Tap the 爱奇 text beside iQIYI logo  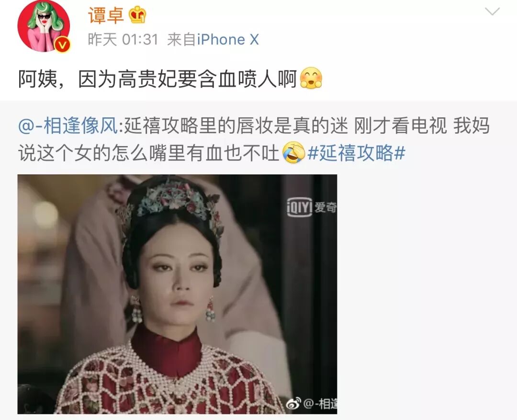(325, 207)
